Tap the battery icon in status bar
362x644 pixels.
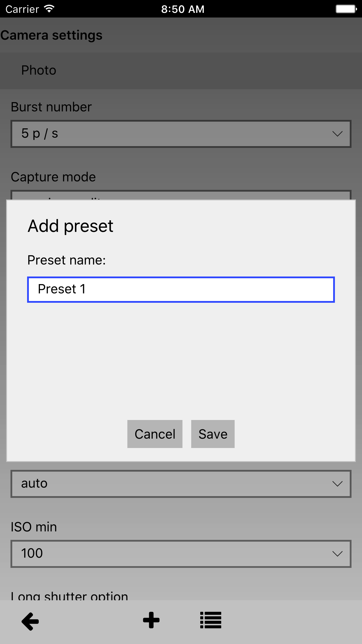[x=346, y=9]
